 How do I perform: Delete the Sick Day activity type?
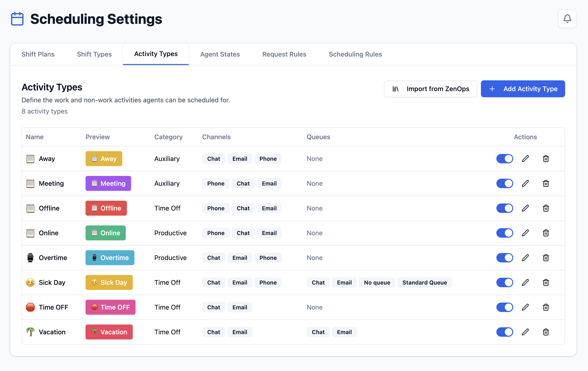[x=546, y=282]
